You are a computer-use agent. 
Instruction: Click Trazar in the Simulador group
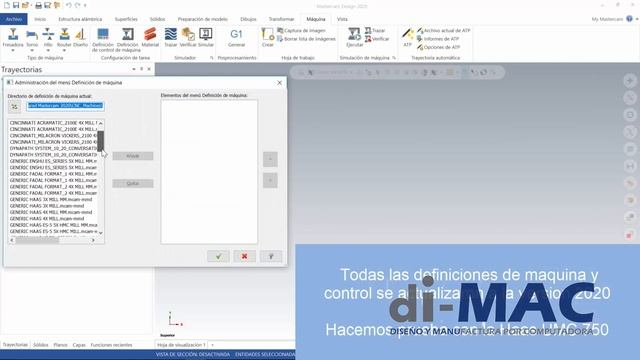coord(171,37)
